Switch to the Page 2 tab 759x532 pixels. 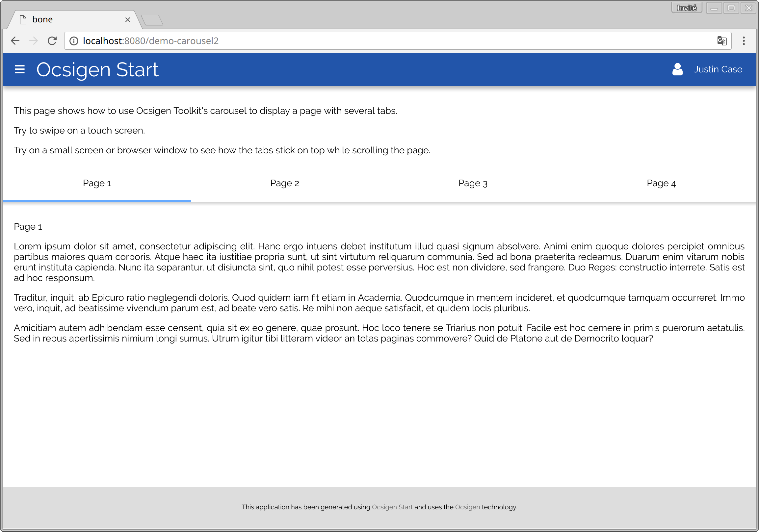click(285, 183)
